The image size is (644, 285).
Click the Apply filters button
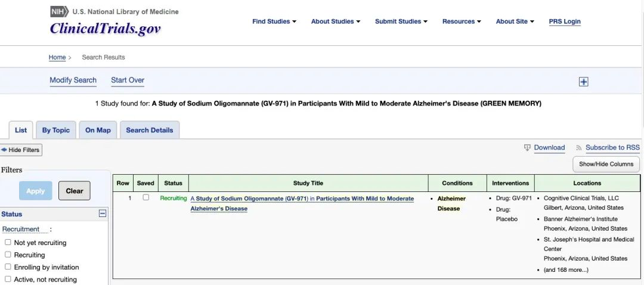coord(36,191)
